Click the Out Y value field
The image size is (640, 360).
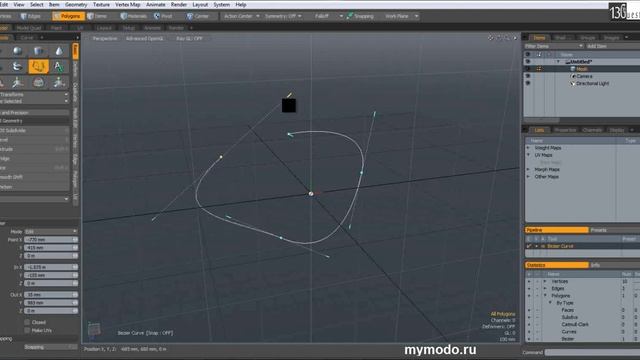[x=51, y=303]
